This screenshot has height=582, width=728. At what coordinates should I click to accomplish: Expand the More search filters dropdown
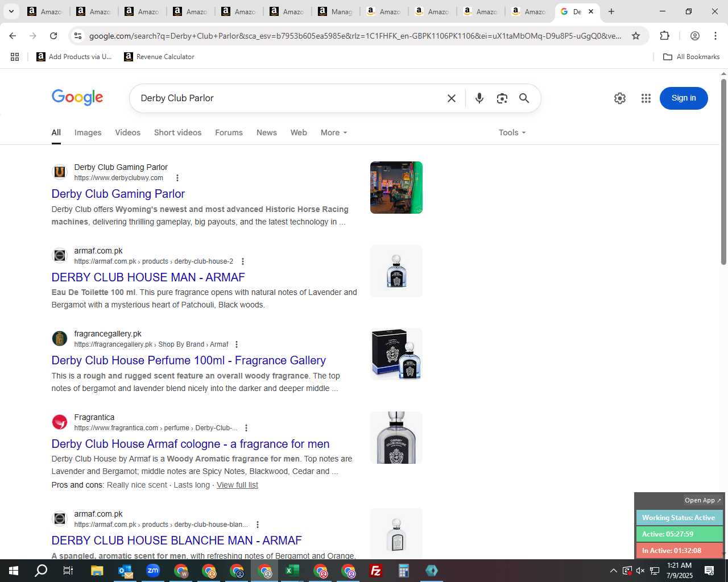(x=334, y=132)
